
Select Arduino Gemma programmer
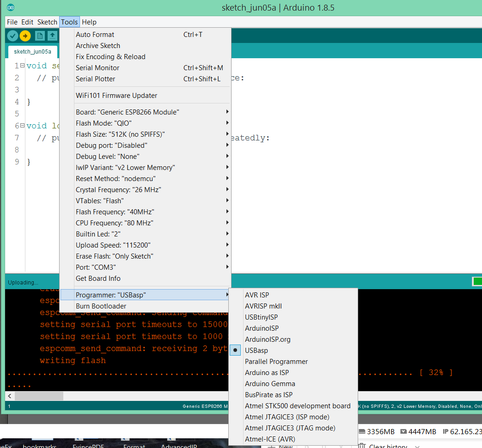coord(293,383)
